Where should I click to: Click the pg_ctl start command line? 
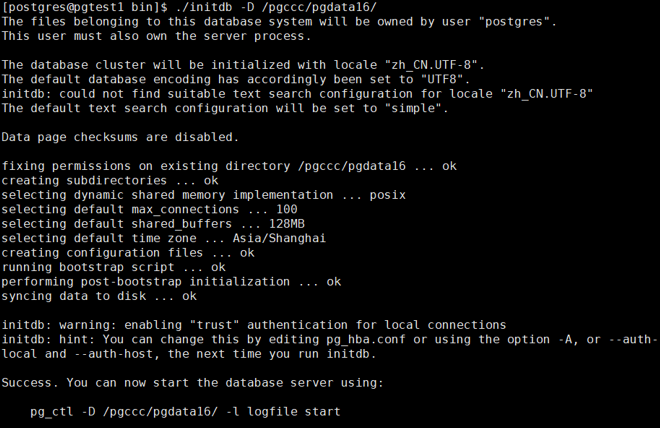(x=185, y=411)
